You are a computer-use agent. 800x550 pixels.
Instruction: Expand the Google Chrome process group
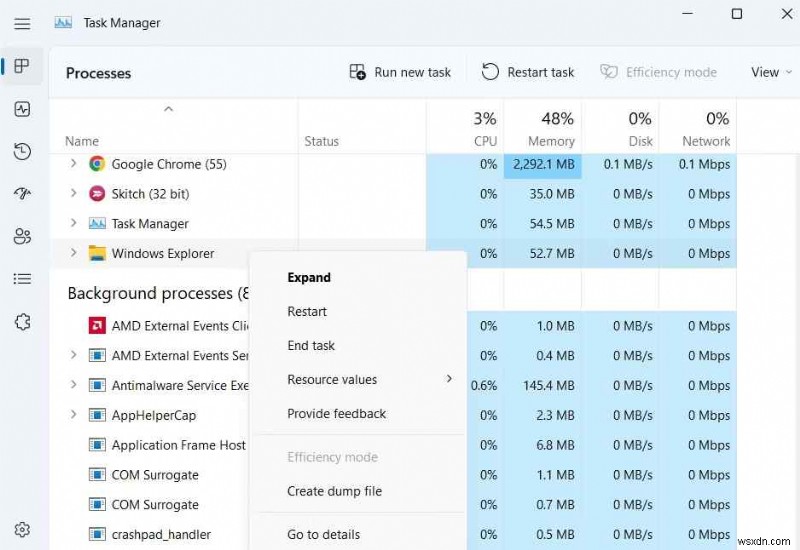tap(73, 164)
